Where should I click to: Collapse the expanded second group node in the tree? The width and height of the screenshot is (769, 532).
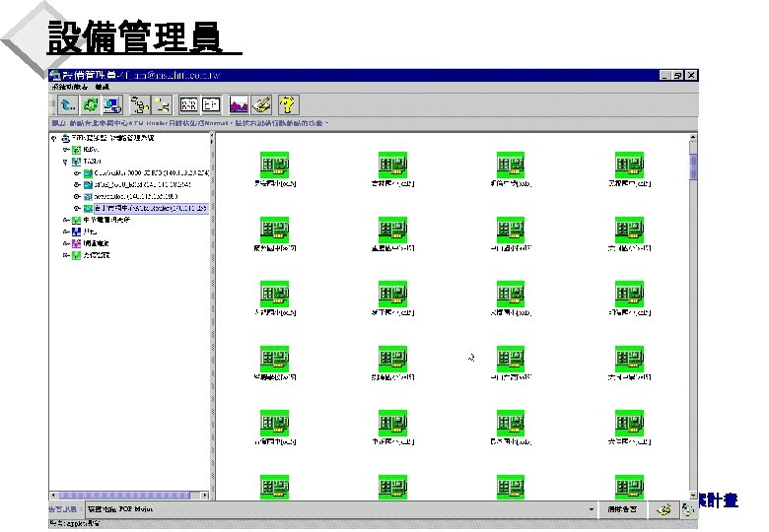tap(65, 162)
